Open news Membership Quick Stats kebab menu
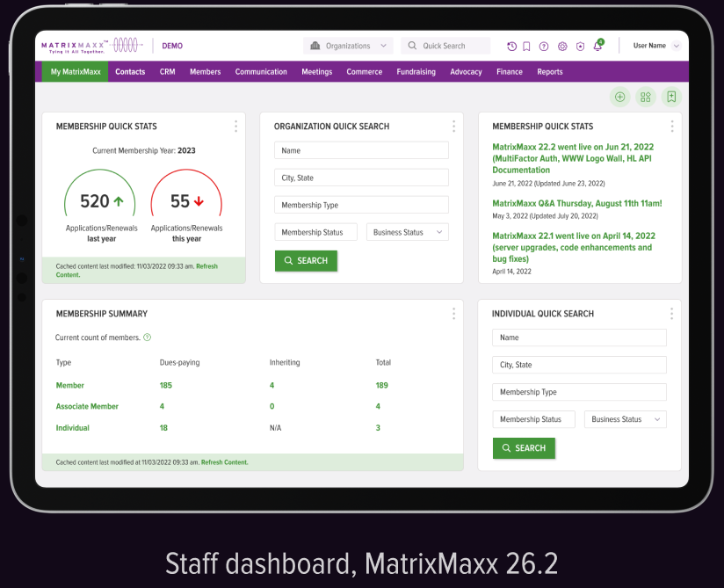724x588 pixels. (x=672, y=127)
